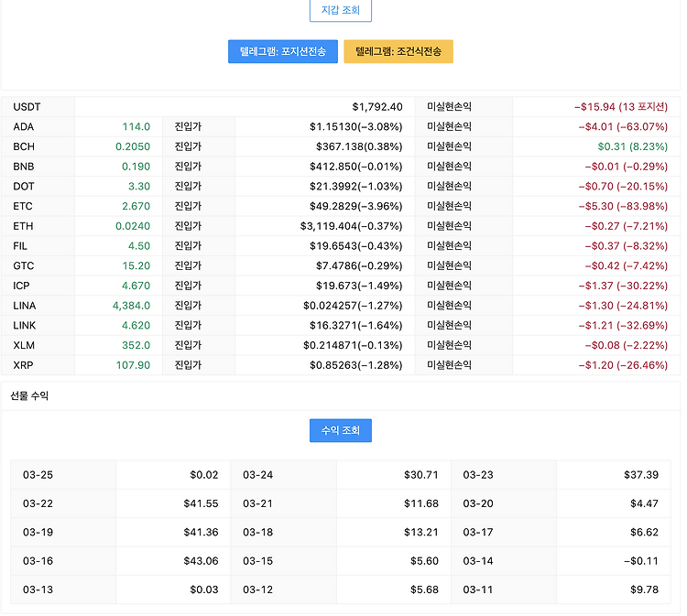Select the XLM row label
The width and height of the screenshot is (687, 616).
coord(24,345)
